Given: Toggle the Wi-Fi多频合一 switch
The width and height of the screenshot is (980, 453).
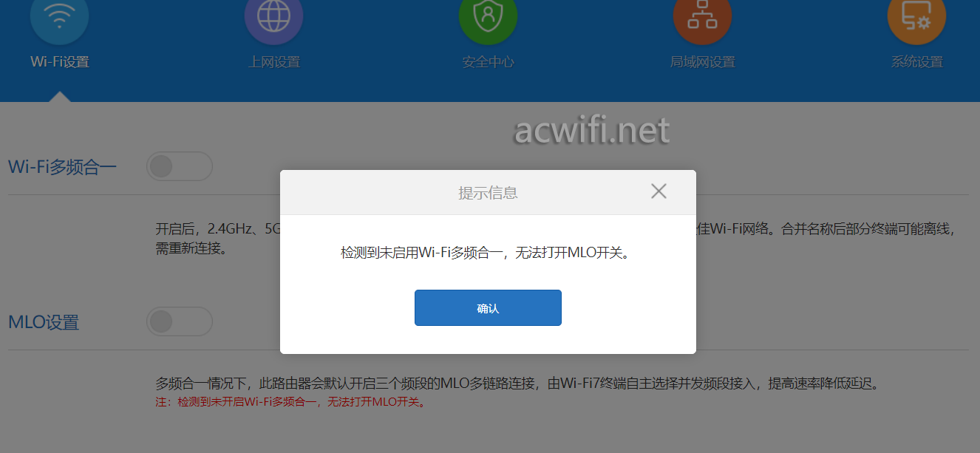Looking at the screenshot, I should pyautogui.click(x=180, y=166).
